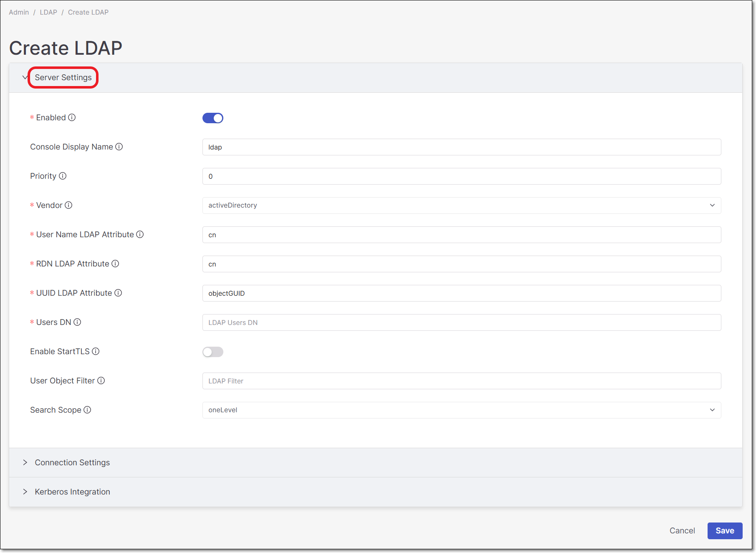Click the LDAP Filter input field
This screenshot has width=756, height=553.
coord(462,381)
